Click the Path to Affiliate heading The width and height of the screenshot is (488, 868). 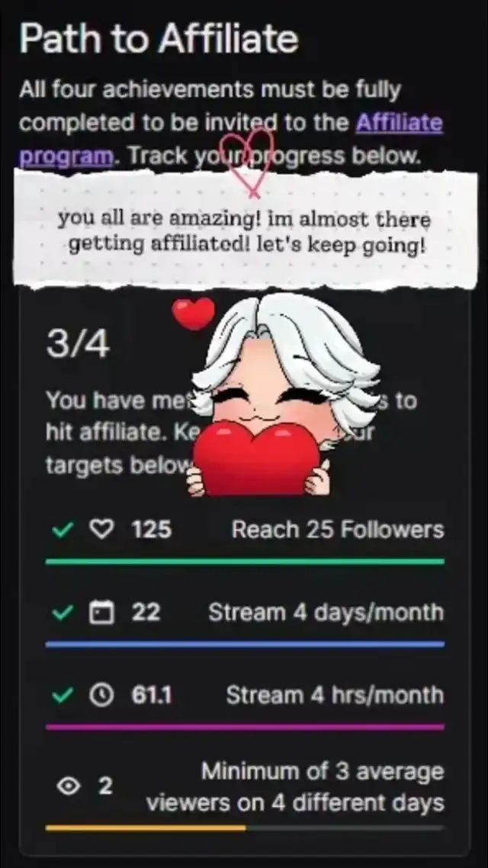pyautogui.click(x=159, y=39)
